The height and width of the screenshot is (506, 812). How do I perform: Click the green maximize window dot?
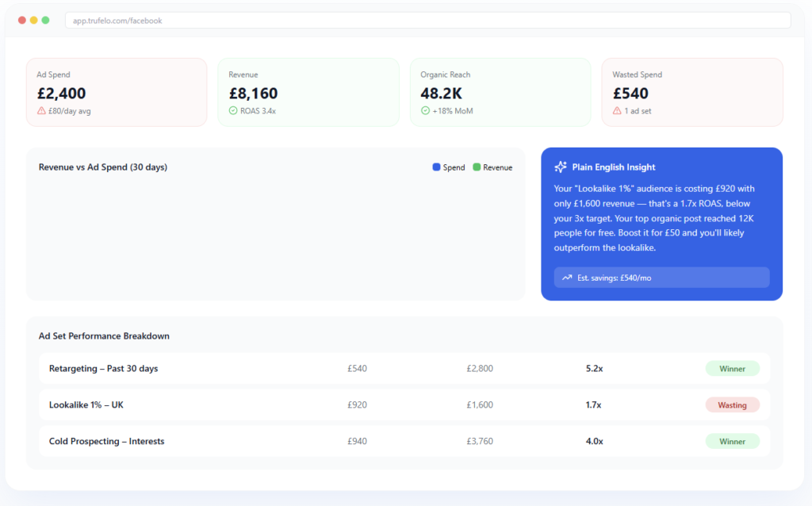pyautogui.click(x=45, y=20)
